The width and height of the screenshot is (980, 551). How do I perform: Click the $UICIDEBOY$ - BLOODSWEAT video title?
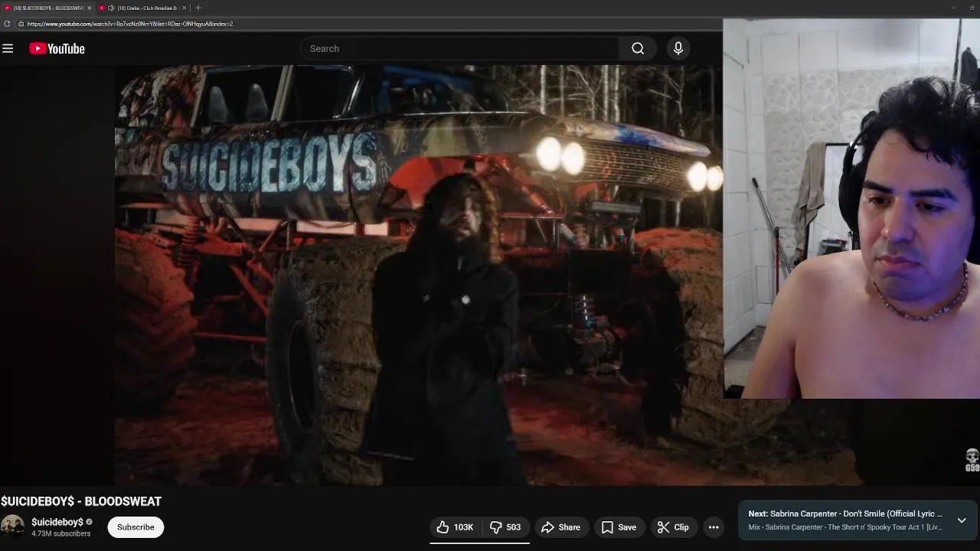pos(81,501)
